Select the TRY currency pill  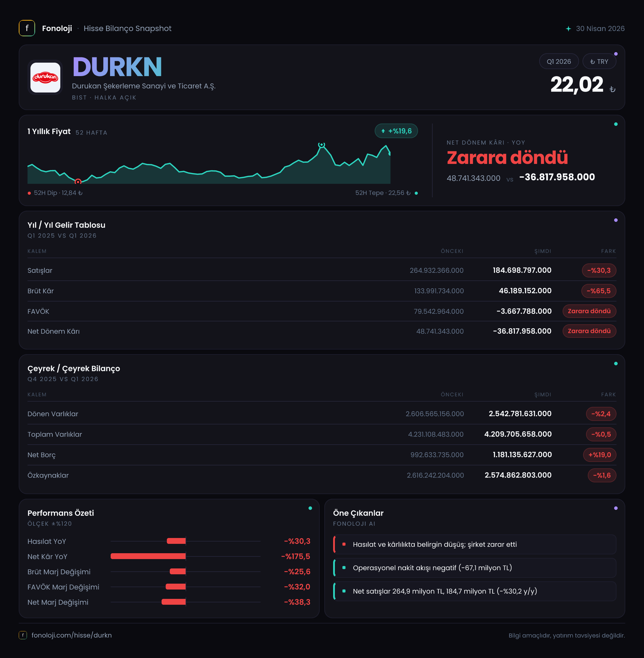599,61
